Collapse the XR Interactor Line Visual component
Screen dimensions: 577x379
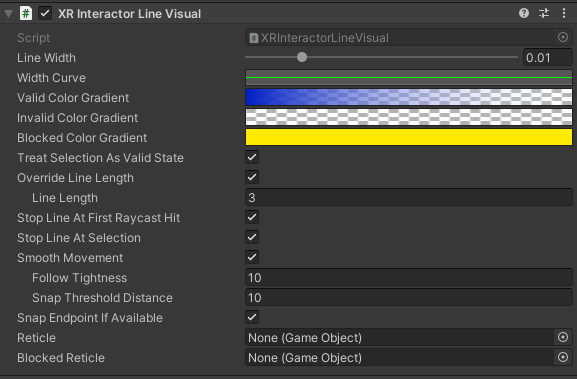pyautogui.click(x=8, y=14)
